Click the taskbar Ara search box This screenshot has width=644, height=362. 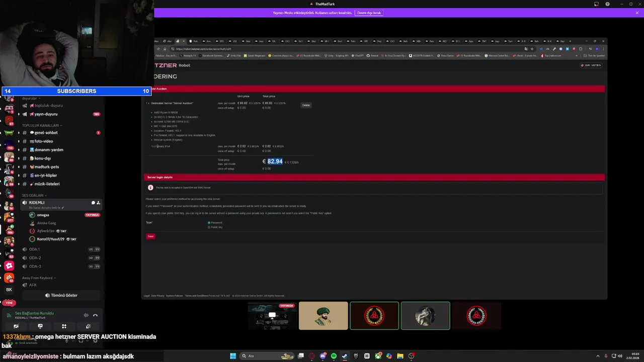[x=268, y=356]
